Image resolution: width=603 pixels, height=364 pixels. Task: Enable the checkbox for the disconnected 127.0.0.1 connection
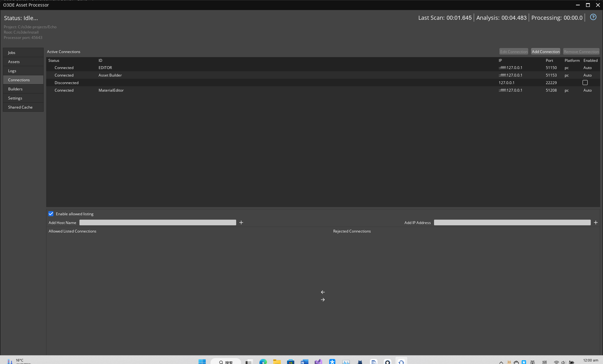585,83
